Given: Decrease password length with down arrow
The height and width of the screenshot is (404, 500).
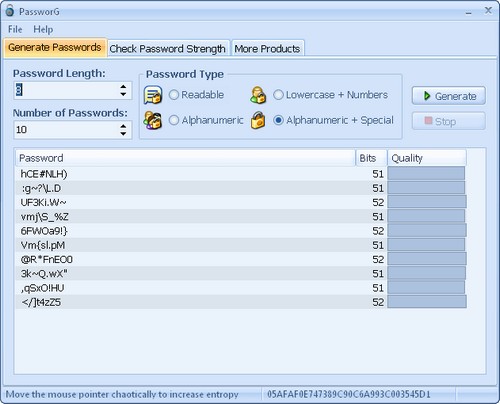Looking at the screenshot, I should pyautogui.click(x=123, y=95).
